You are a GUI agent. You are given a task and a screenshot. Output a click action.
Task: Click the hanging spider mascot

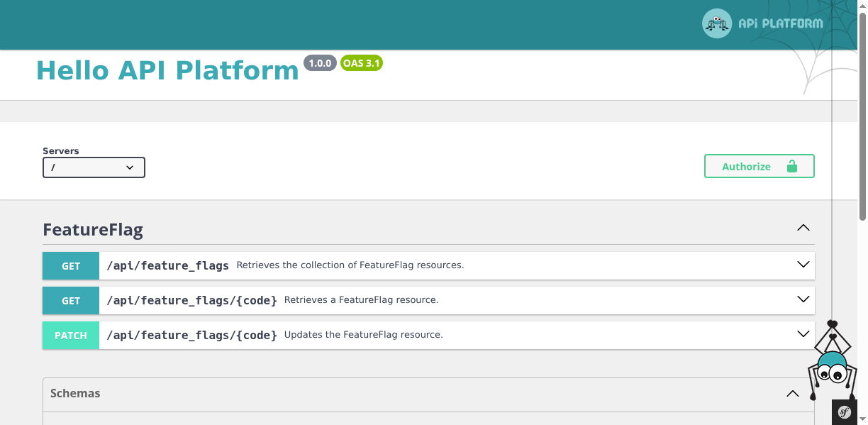tap(833, 362)
